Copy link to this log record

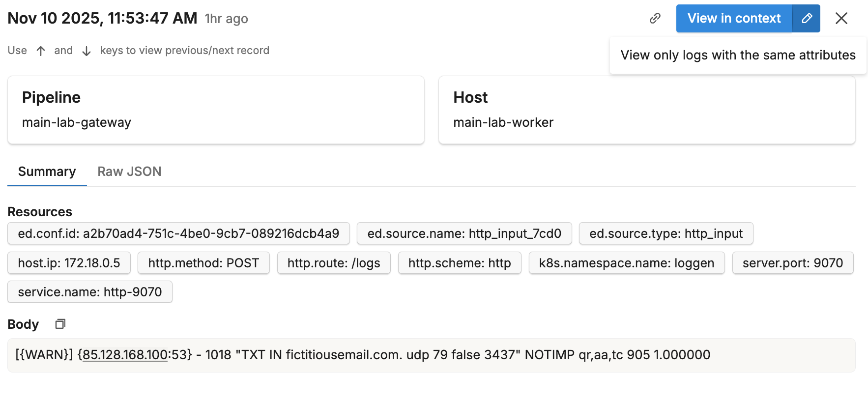[655, 19]
